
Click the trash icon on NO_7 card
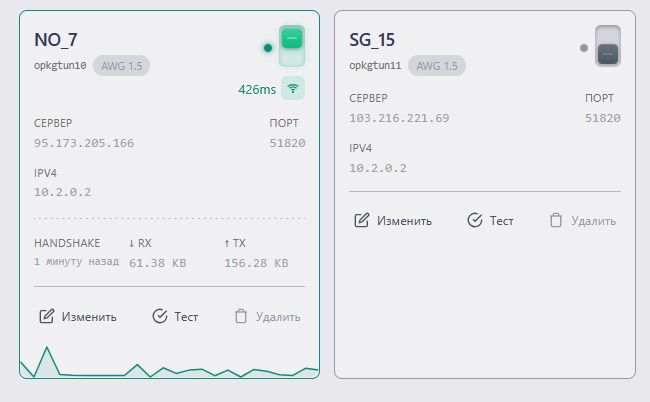pyautogui.click(x=240, y=317)
